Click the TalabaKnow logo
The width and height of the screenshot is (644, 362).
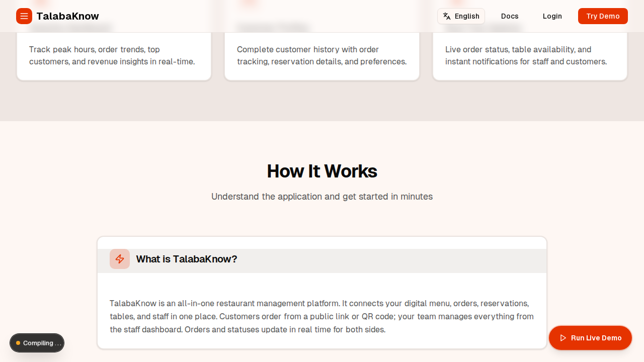point(67,16)
